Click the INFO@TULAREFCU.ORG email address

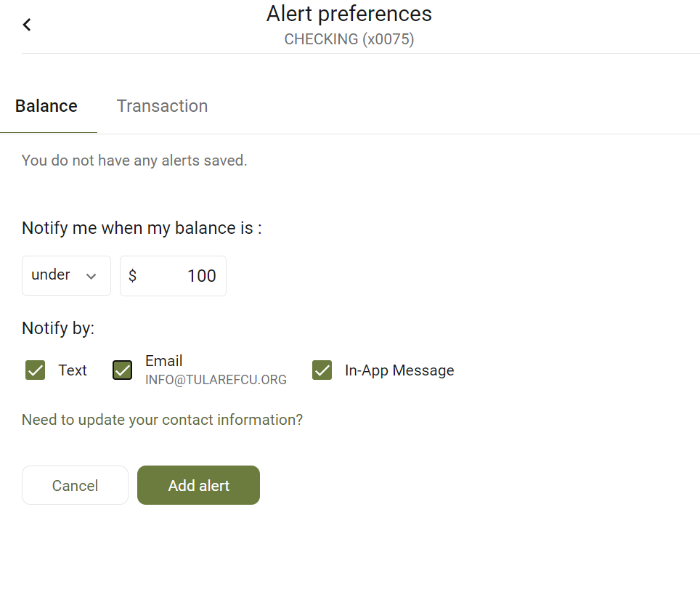tap(216, 380)
